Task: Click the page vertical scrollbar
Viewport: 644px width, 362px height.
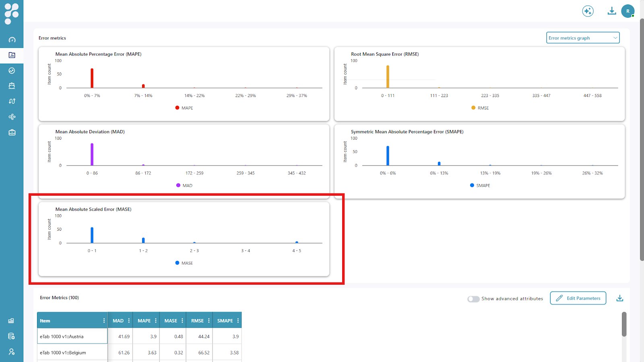Action: [642, 140]
